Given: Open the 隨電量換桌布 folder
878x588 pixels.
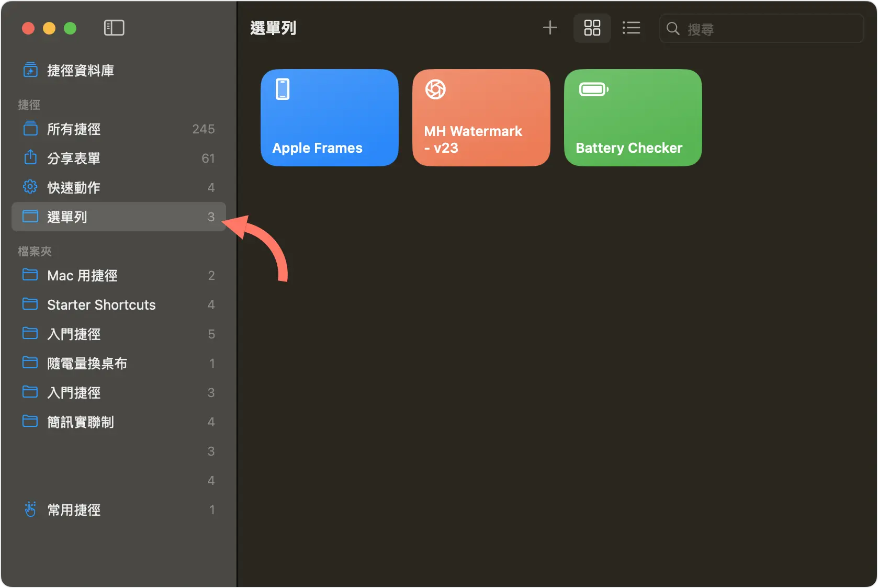Looking at the screenshot, I should (119, 363).
